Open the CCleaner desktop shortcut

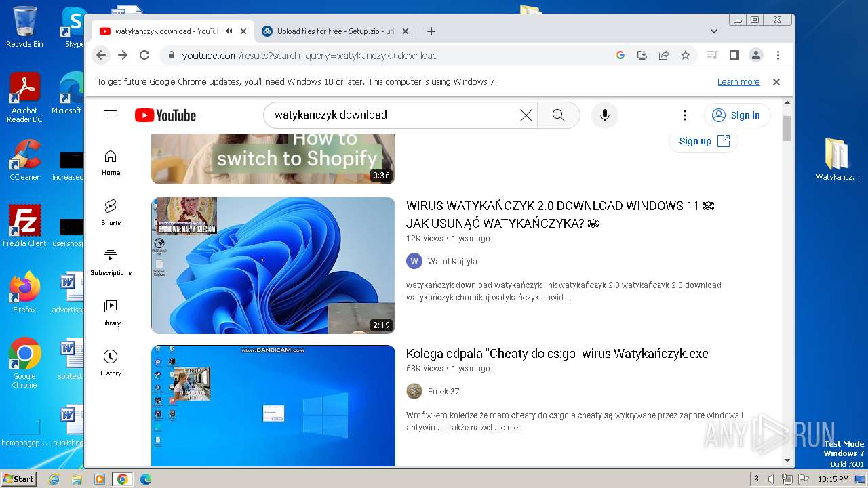24,160
